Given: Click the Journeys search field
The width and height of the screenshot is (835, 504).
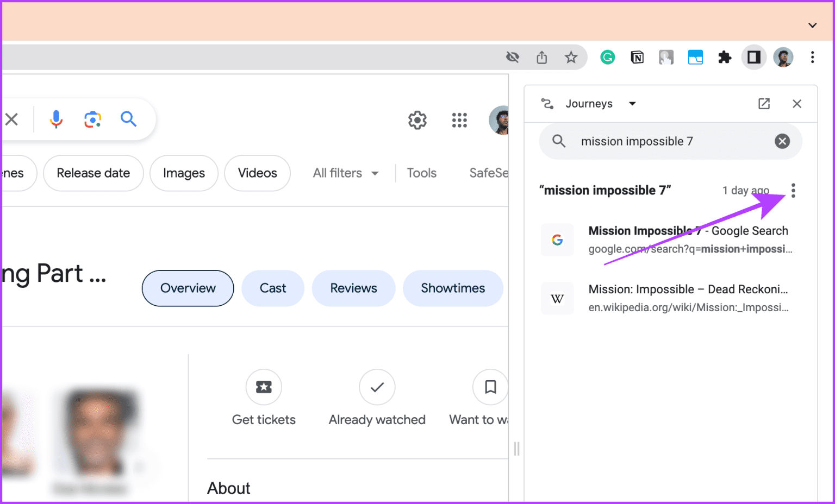Looking at the screenshot, I should (x=671, y=141).
